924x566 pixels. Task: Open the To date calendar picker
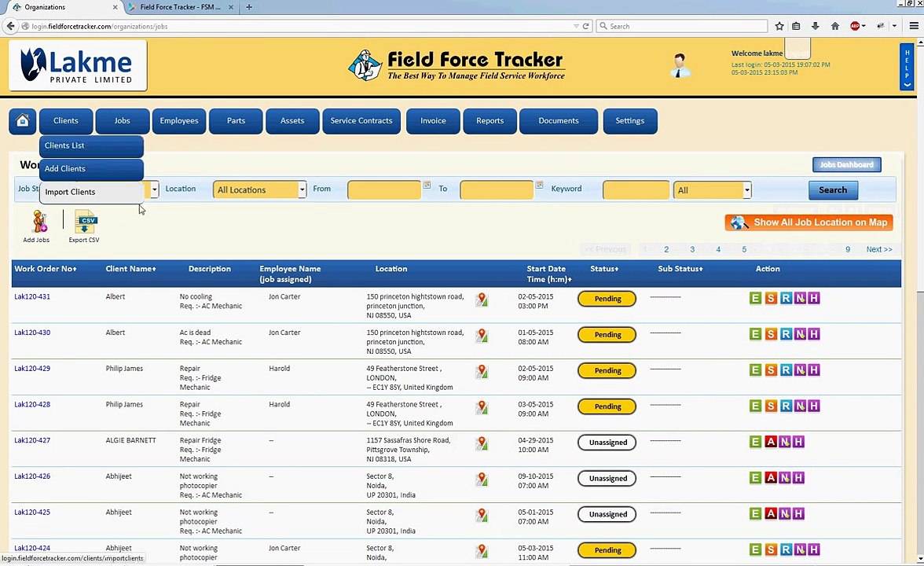539,186
